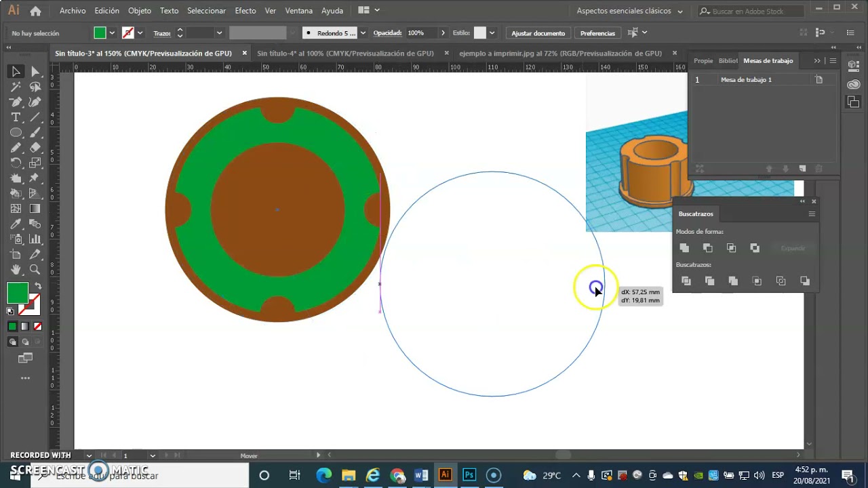Select the Scale tool
868x488 pixels.
tap(35, 163)
